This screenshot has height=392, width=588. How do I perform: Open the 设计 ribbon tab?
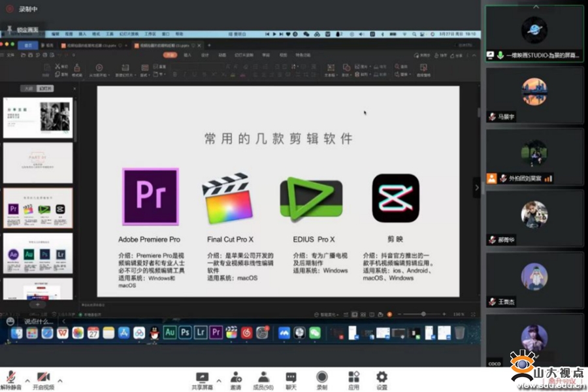click(205, 55)
